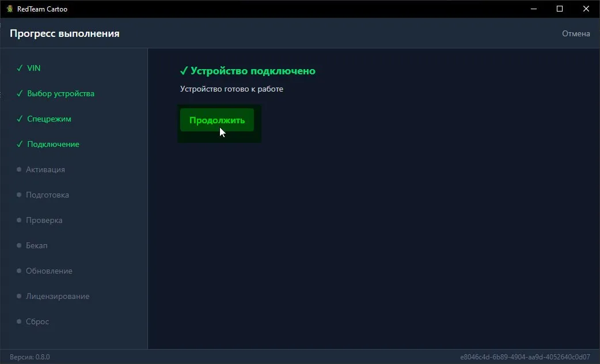Click the checkmark icon next to VIN
The width and height of the screenshot is (600, 364).
(x=20, y=68)
